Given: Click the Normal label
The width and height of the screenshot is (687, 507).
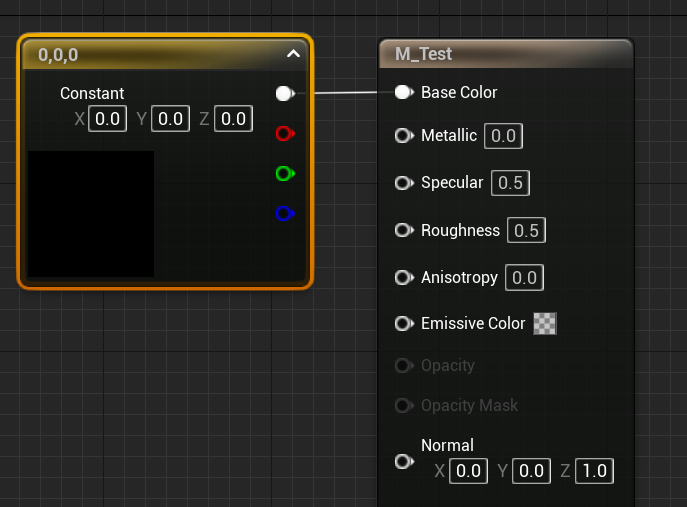Looking at the screenshot, I should [x=447, y=445].
